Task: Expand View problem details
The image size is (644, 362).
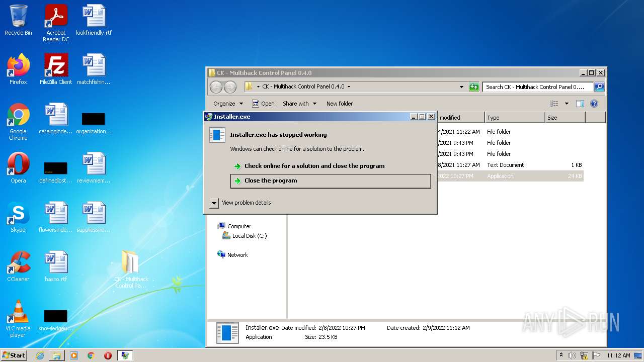Action: (240, 203)
